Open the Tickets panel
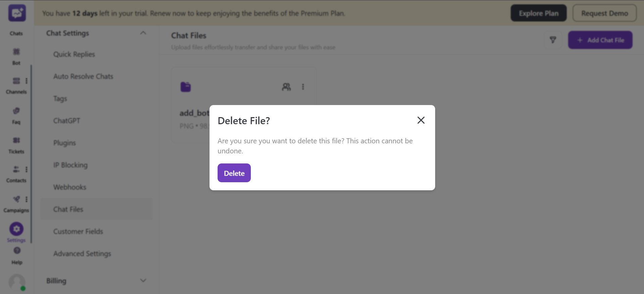 tap(16, 141)
